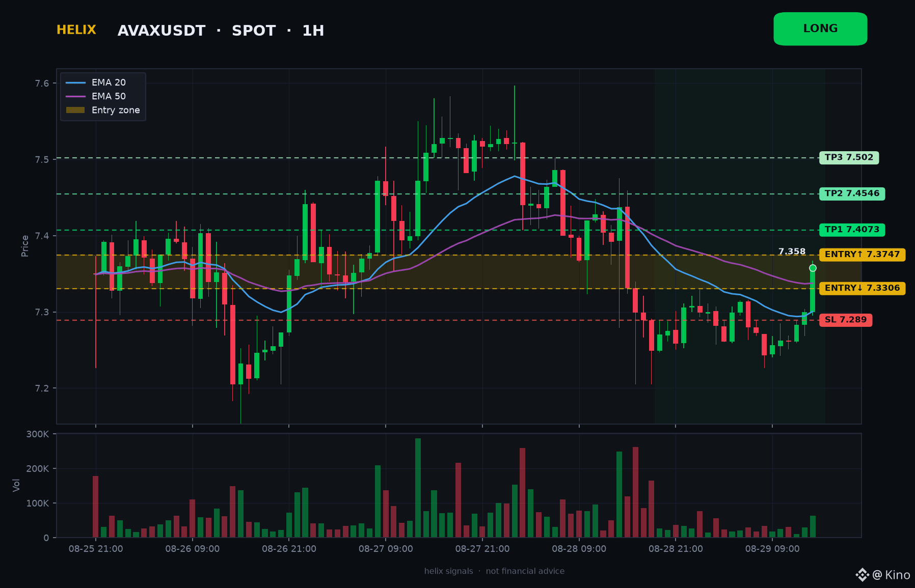Click the 08-28 09:00 time label
Screen dimensions: 915x588
(579, 549)
